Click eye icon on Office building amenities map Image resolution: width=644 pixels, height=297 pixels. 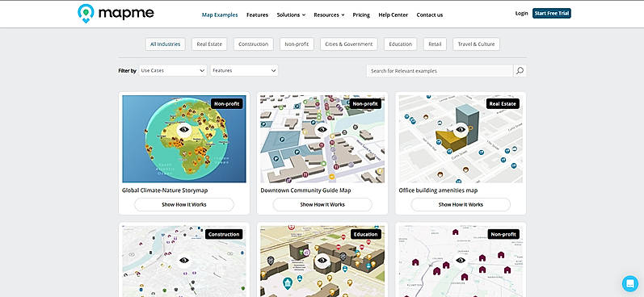pos(461,129)
